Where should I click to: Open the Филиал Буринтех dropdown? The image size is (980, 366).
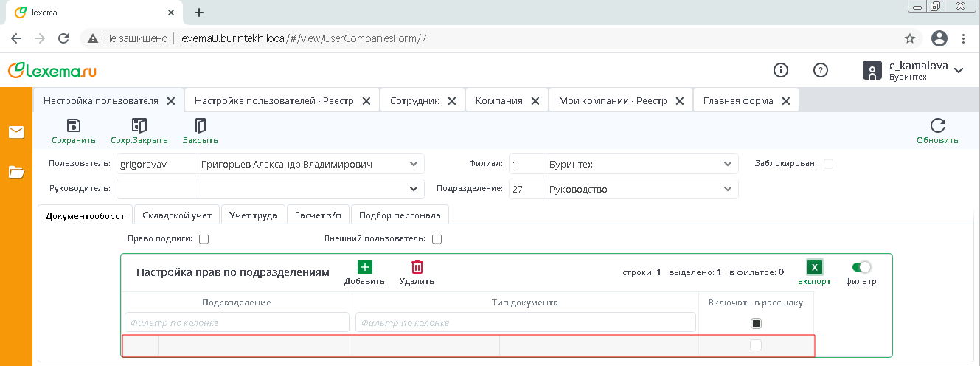(x=726, y=164)
